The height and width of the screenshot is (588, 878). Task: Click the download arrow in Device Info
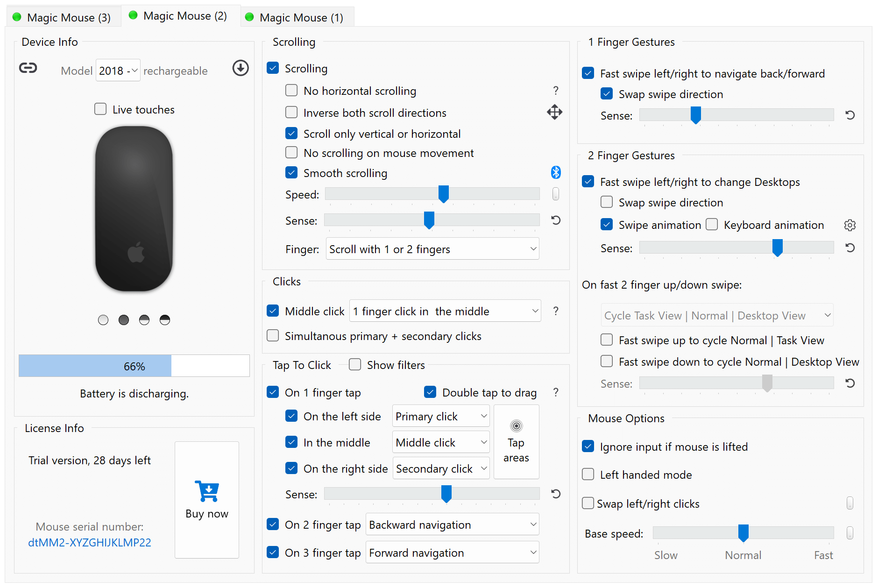coord(240,68)
